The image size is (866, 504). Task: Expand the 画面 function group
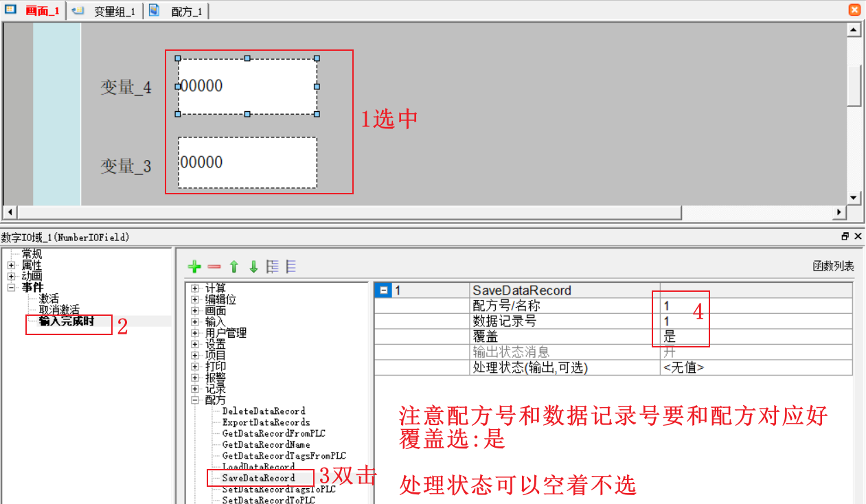[x=195, y=310]
